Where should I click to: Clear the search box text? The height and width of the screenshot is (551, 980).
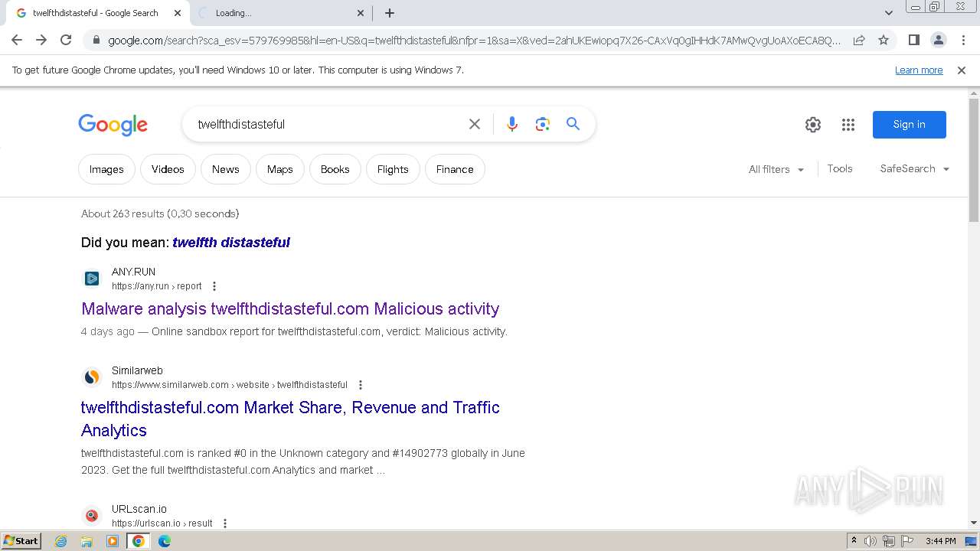[x=475, y=124]
